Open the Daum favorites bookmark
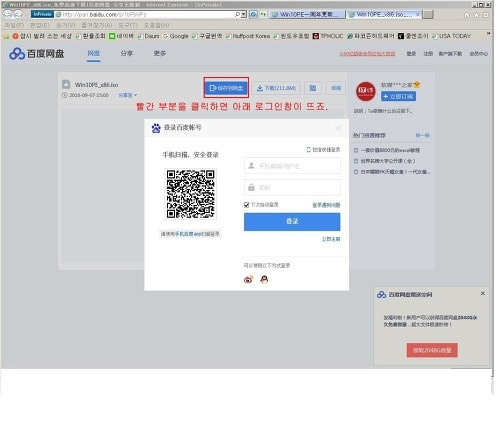The height and width of the screenshot is (422, 500). tap(149, 36)
